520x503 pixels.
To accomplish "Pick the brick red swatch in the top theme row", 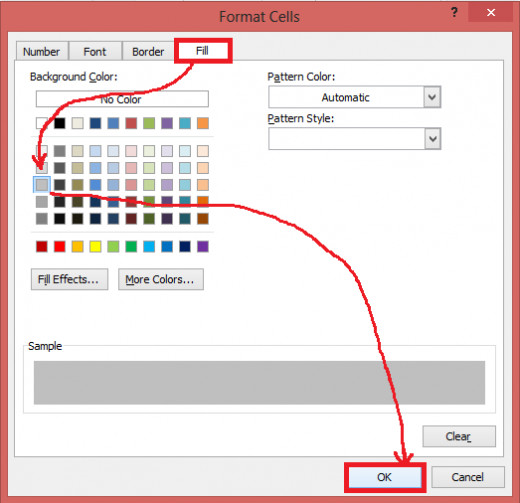I will (131, 123).
